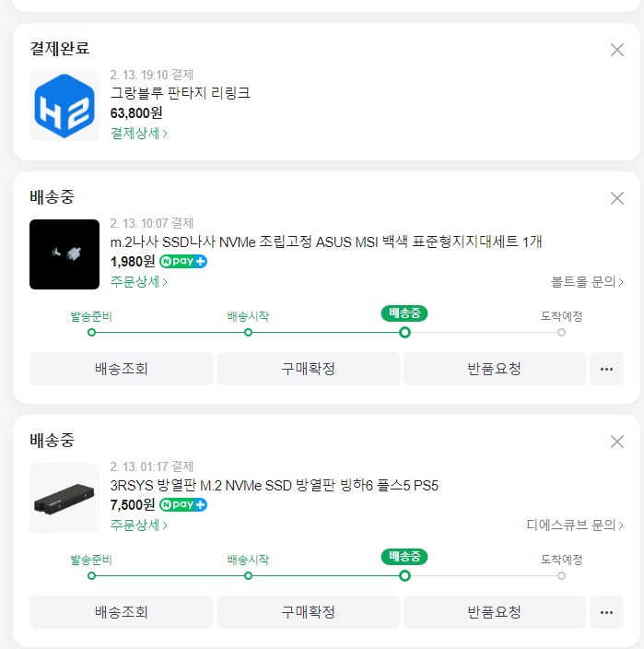Dismiss the m.2 screw order card
The width and height of the screenshot is (644, 649).
click(x=617, y=198)
